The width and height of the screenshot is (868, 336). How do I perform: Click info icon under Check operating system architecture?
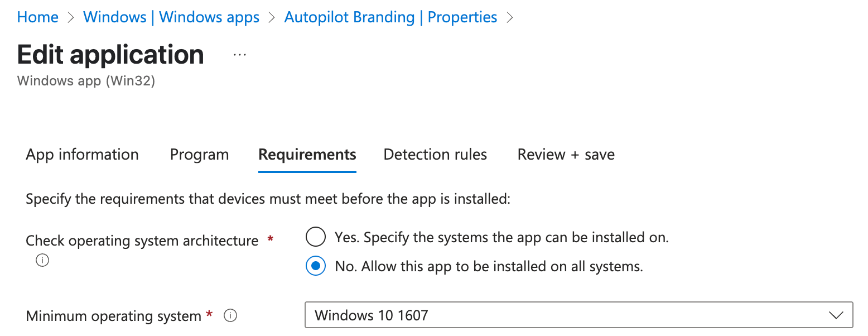tap(42, 260)
